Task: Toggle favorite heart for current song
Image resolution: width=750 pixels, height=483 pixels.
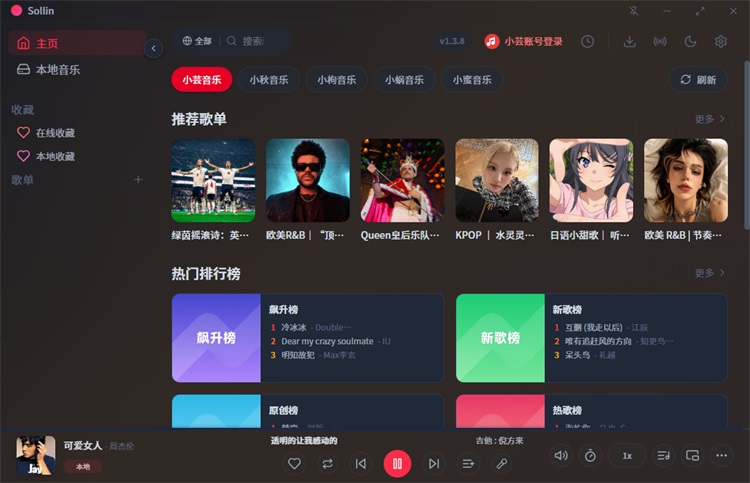Action: 294,463
